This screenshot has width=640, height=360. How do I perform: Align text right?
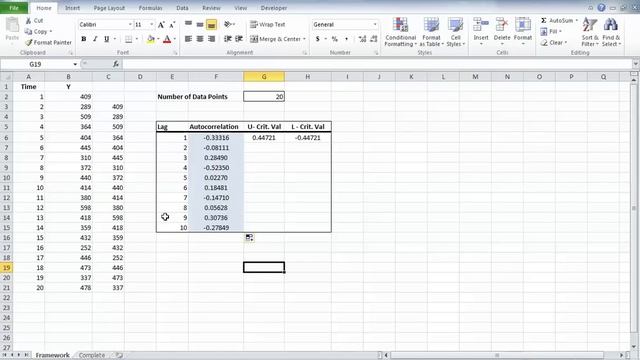[x=211, y=39]
